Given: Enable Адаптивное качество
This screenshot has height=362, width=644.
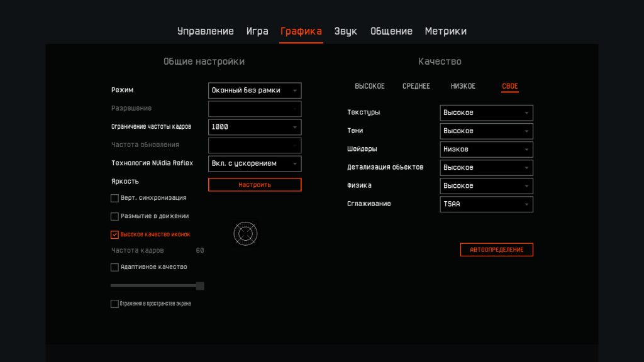Looking at the screenshot, I should (114, 266).
